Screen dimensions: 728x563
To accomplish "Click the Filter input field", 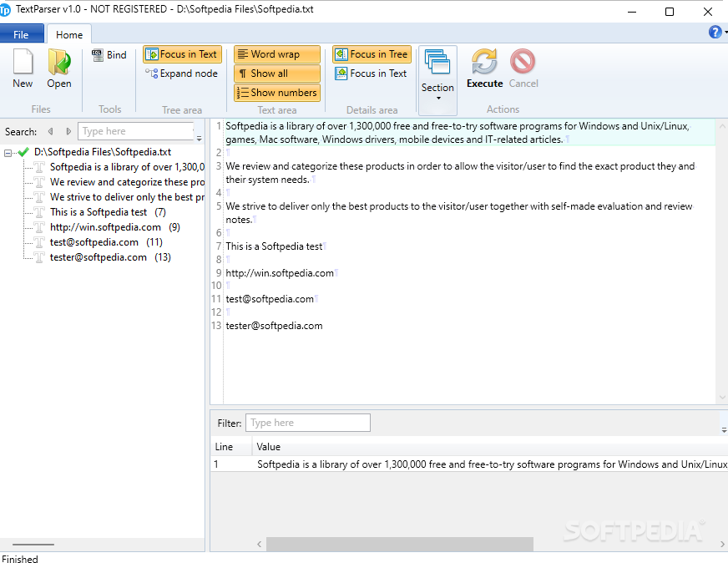I will pos(308,423).
